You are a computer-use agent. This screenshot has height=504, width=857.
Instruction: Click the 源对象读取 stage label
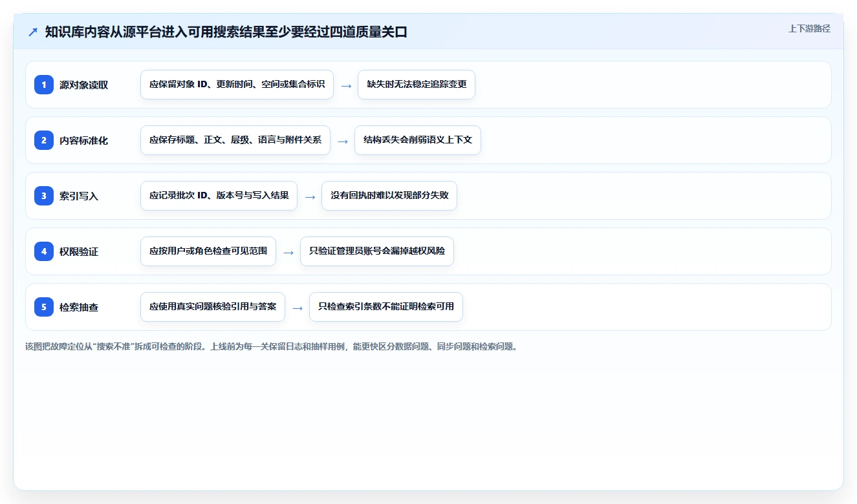pos(83,85)
